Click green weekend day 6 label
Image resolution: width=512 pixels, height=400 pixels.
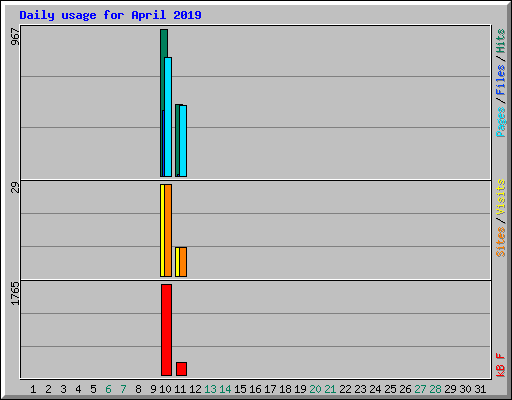click(x=108, y=389)
